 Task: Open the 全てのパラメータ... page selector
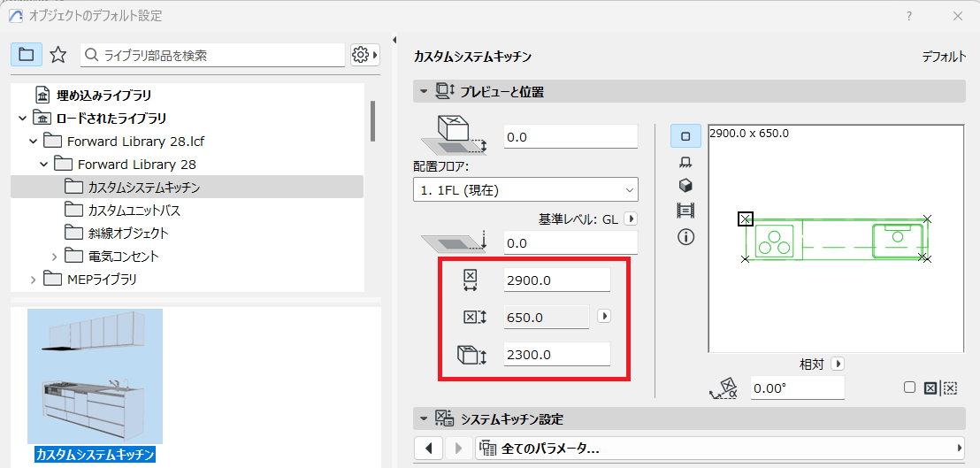click(720, 448)
